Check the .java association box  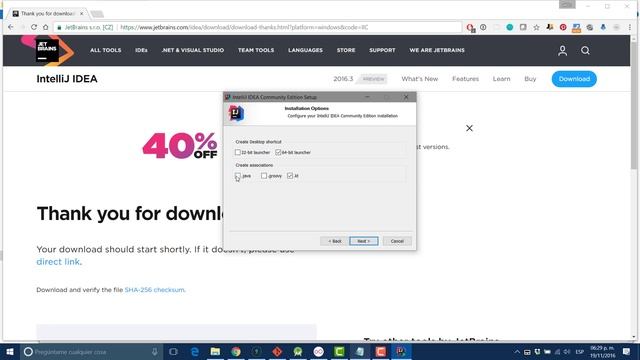coord(238,176)
